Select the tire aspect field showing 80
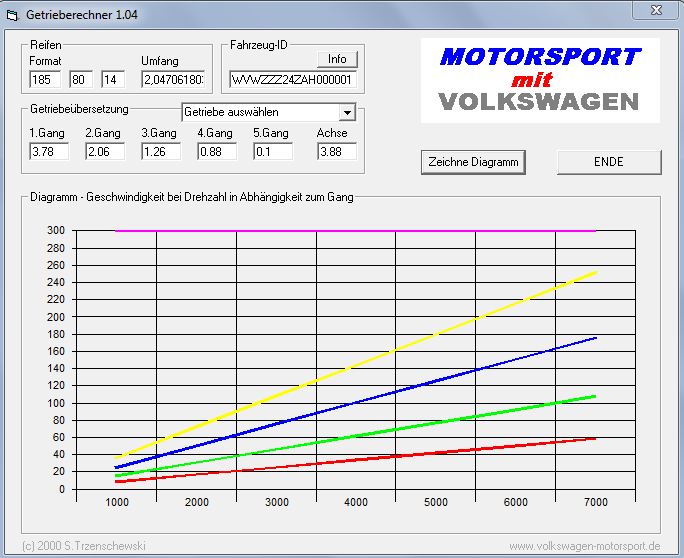Screen dimensions: 684x558 82,79
